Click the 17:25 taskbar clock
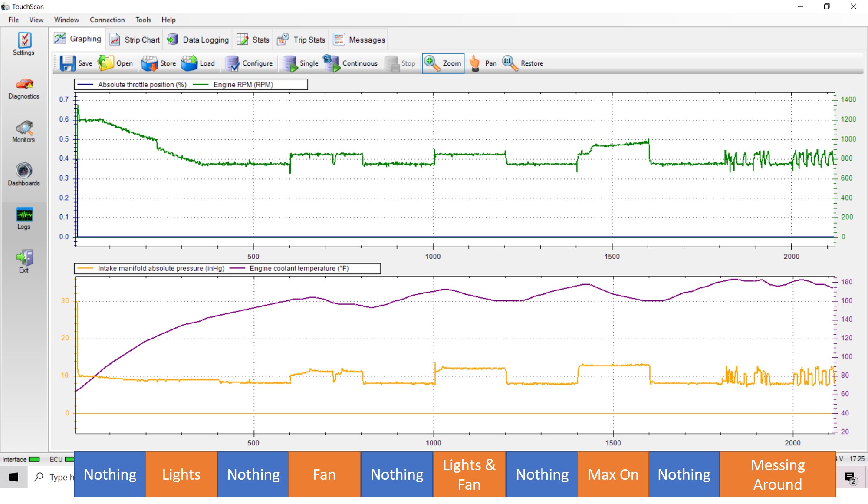The image size is (868, 504). pos(857,459)
